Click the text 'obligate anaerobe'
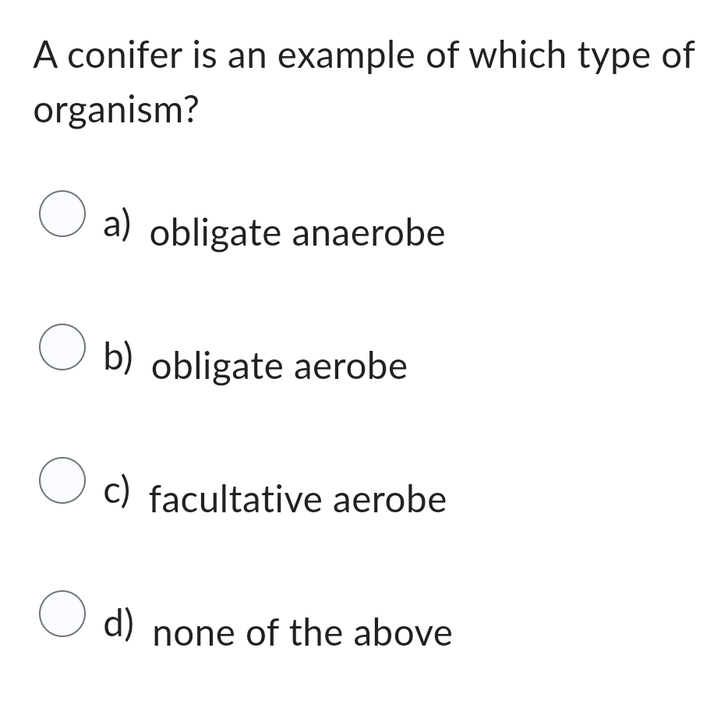 point(299,232)
